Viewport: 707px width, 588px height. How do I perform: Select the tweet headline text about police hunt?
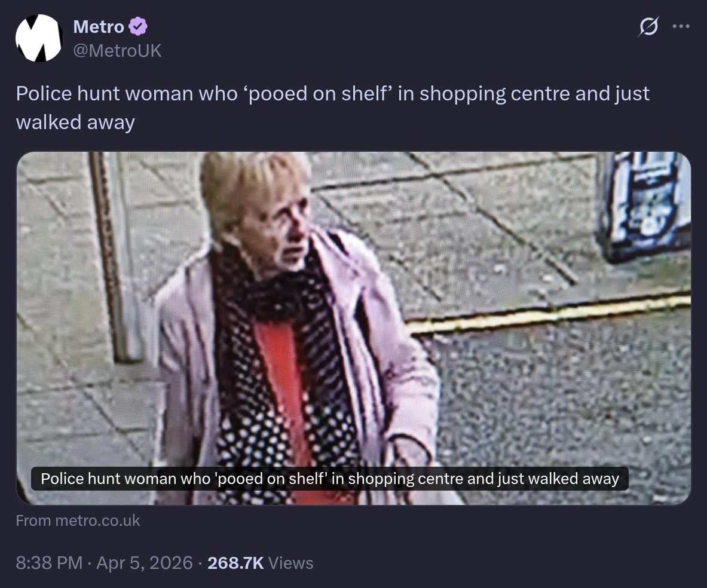point(332,108)
